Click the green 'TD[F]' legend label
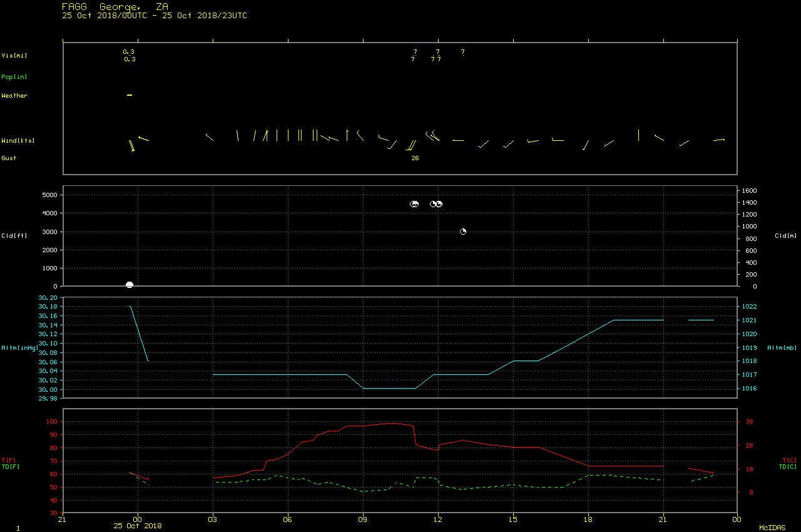The width and height of the screenshot is (801, 532). coord(11,467)
